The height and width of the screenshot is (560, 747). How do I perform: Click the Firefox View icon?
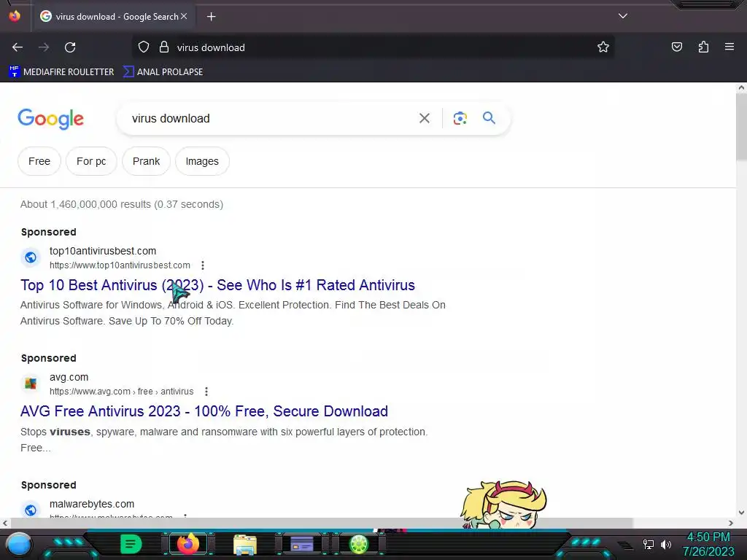15,16
